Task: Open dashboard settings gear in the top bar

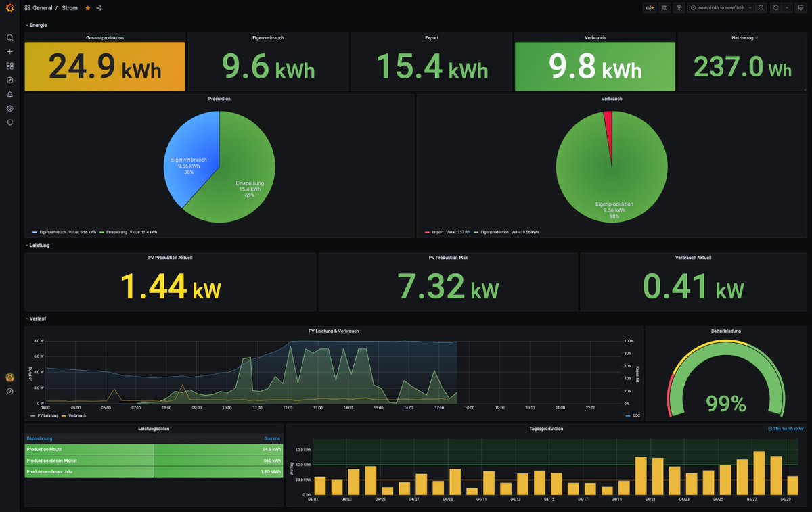Action: click(679, 8)
